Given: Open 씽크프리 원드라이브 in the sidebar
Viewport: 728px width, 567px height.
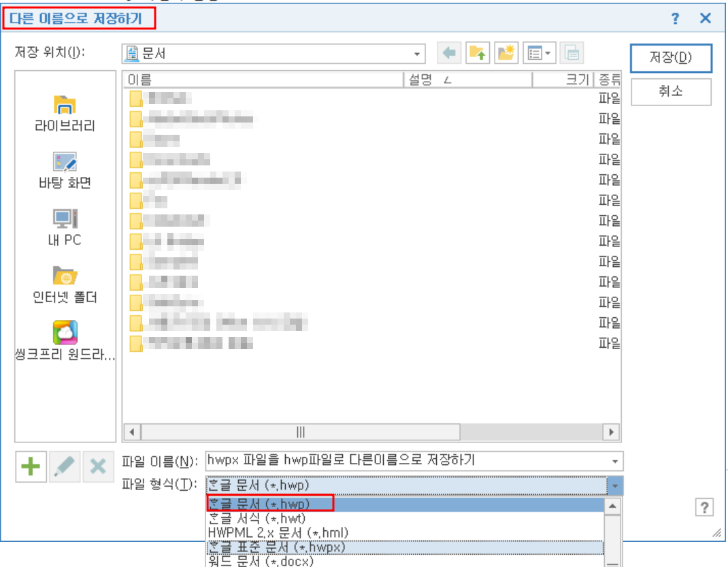Looking at the screenshot, I should click(x=65, y=339).
